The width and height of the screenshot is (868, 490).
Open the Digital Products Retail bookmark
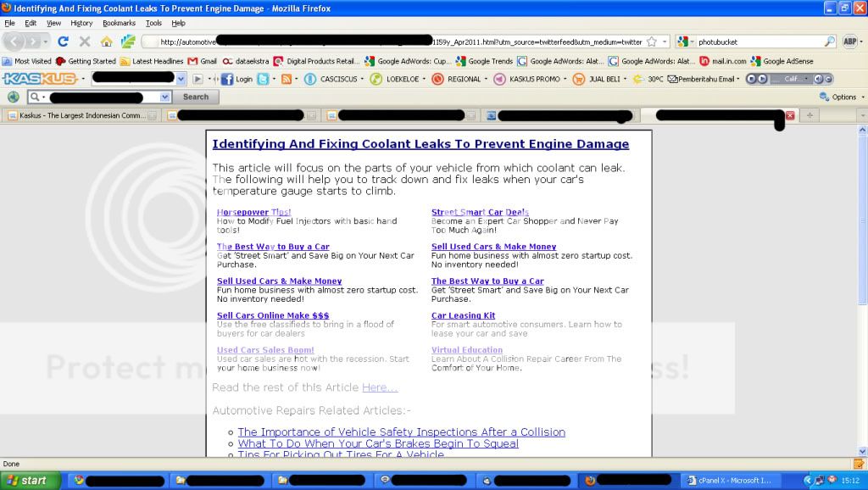click(317, 61)
